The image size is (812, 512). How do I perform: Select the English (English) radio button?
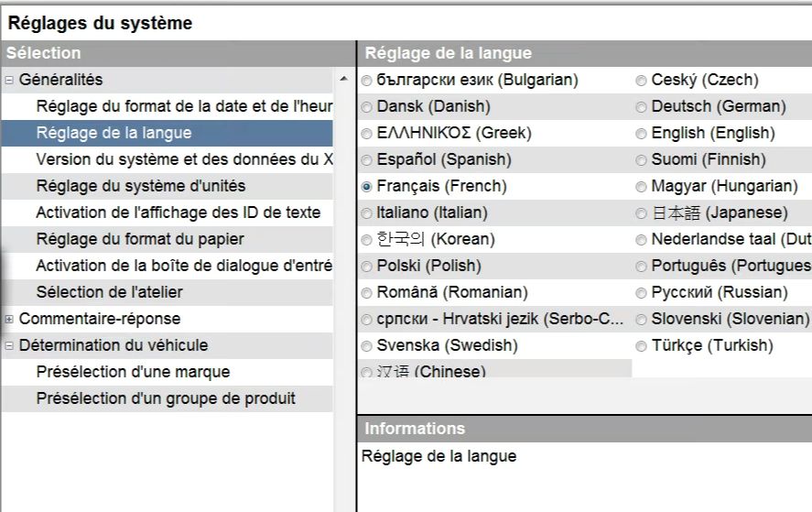pos(641,134)
